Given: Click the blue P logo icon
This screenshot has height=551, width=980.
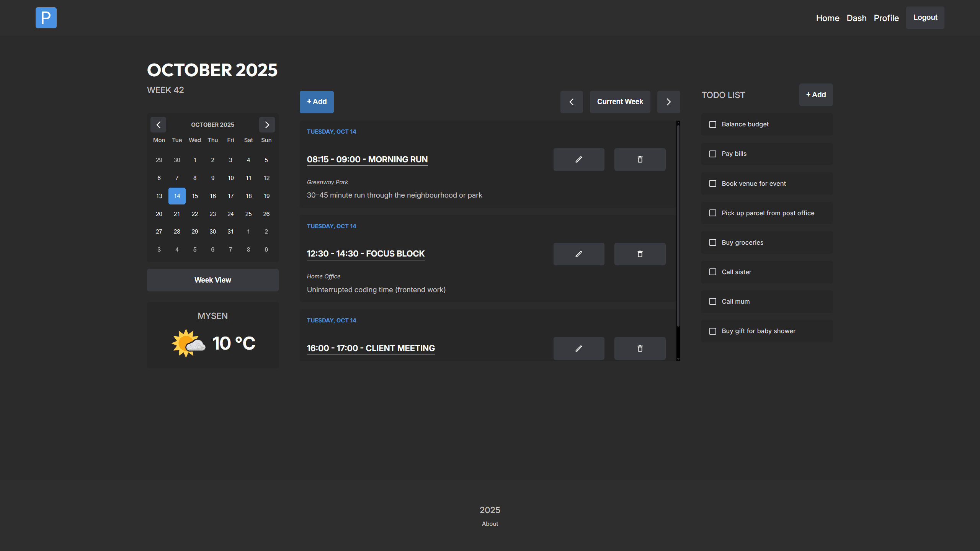Looking at the screenshot, I should click(x=46, y=18).
